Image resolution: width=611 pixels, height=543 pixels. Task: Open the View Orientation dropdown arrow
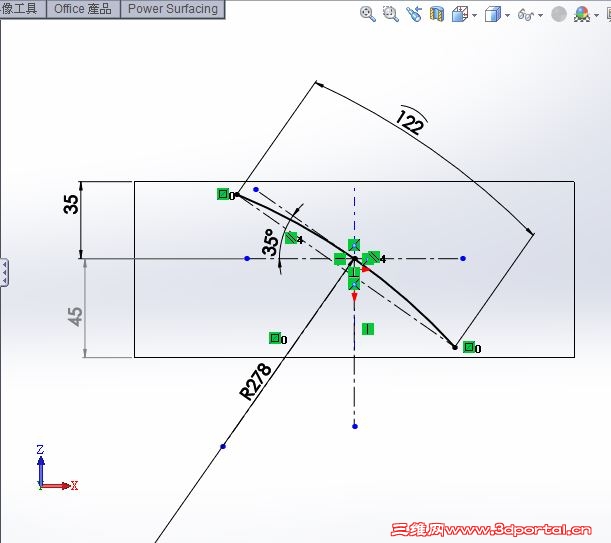(474, 16)
